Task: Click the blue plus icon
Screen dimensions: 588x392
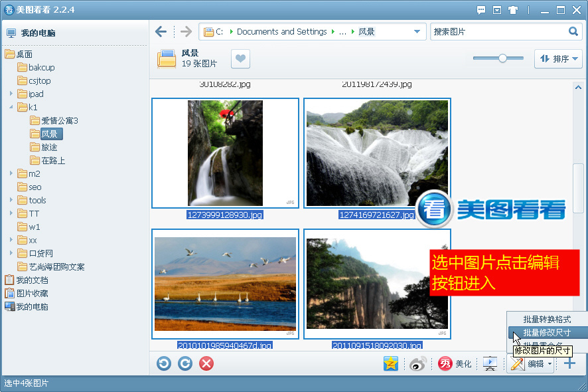Action: point(569,363)
